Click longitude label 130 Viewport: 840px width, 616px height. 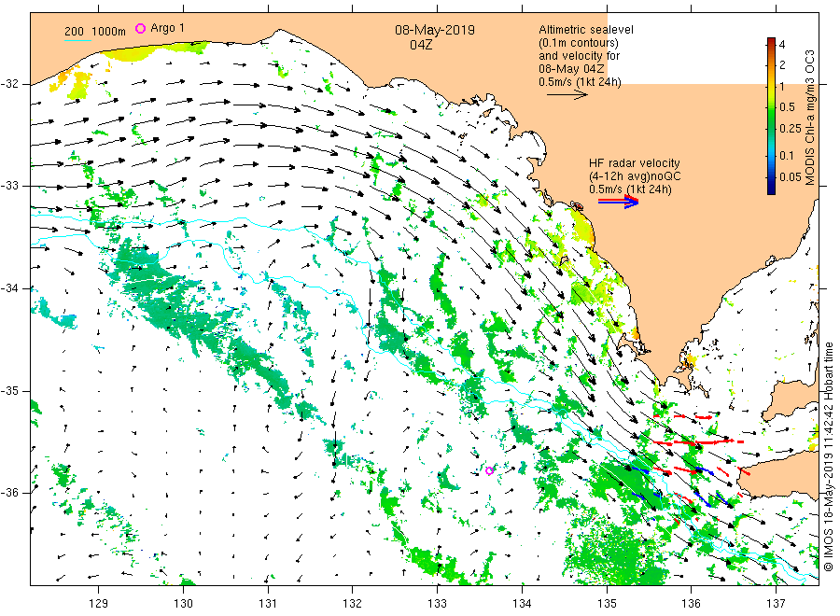tap(183, 603)
